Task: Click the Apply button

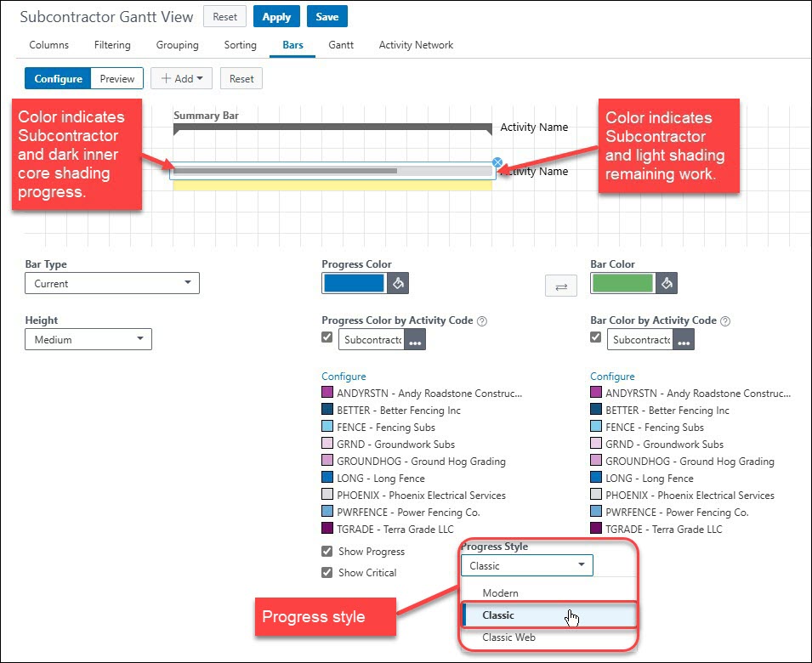Action: tap(276, 16)
